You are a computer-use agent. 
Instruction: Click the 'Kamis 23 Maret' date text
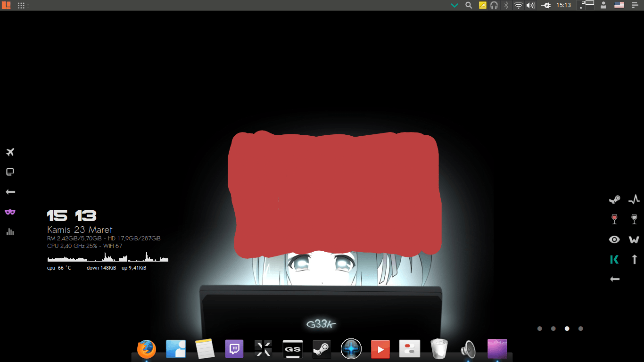[80, 230]
